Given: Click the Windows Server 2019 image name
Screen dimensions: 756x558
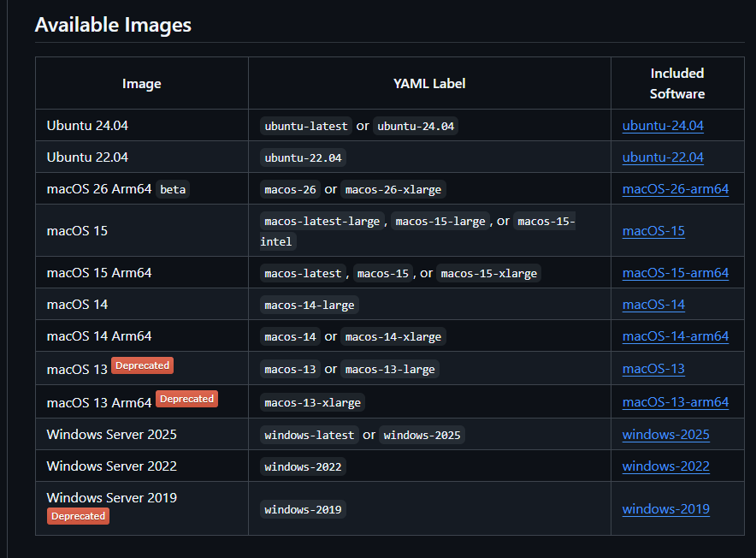Looking at the screenshot, I should [x=111, y=497].
